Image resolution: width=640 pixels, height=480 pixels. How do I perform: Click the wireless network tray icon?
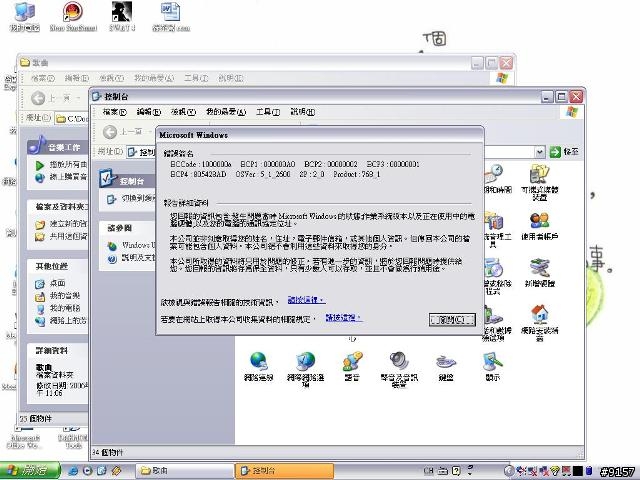555,471
